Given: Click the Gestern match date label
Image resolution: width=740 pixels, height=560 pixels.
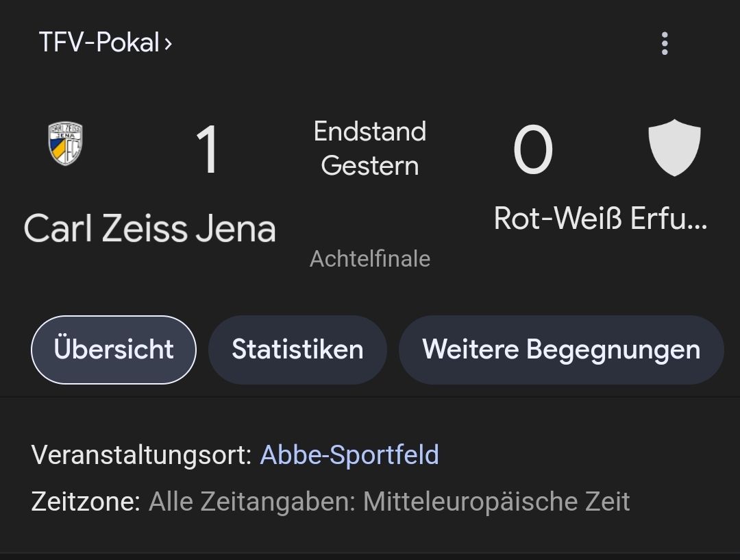Looking at the screenshot, I should click(370, 166).
